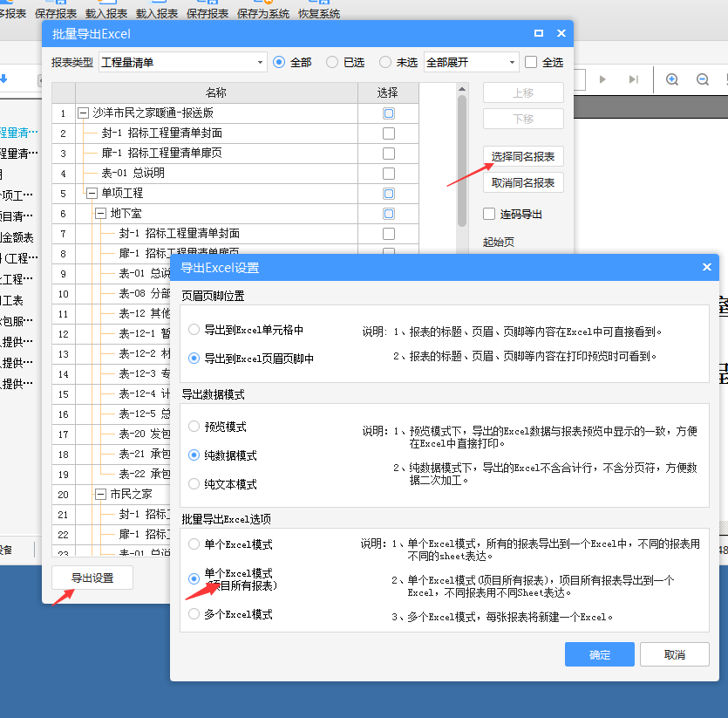Zoom in on the report preview
The image size is (728, 718).
[672, 79]
